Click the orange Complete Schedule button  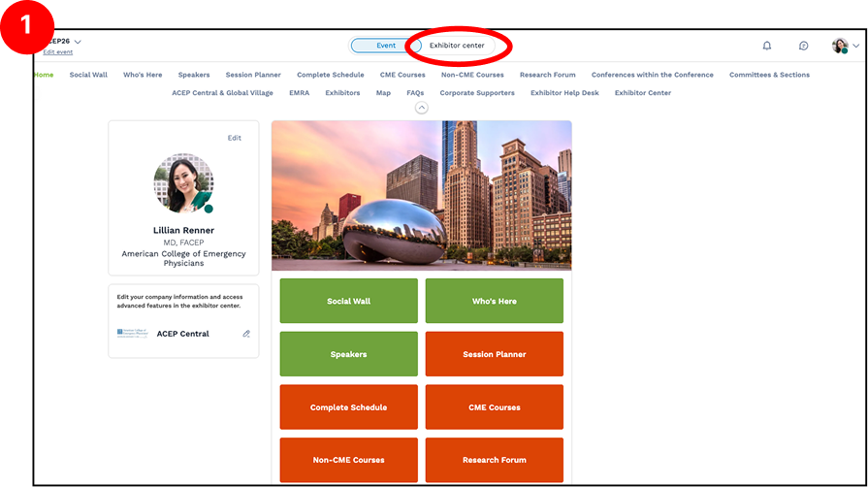349,407
